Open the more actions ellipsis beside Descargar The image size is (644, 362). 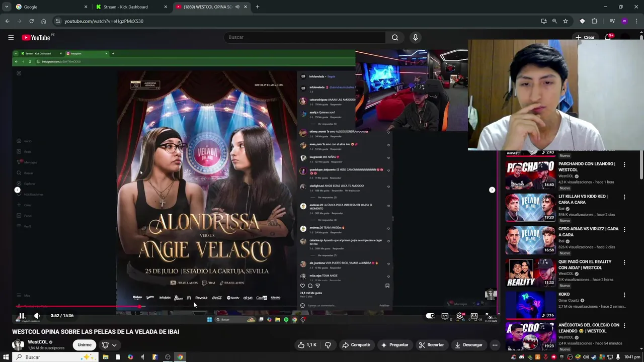click(x=495, y=345)
